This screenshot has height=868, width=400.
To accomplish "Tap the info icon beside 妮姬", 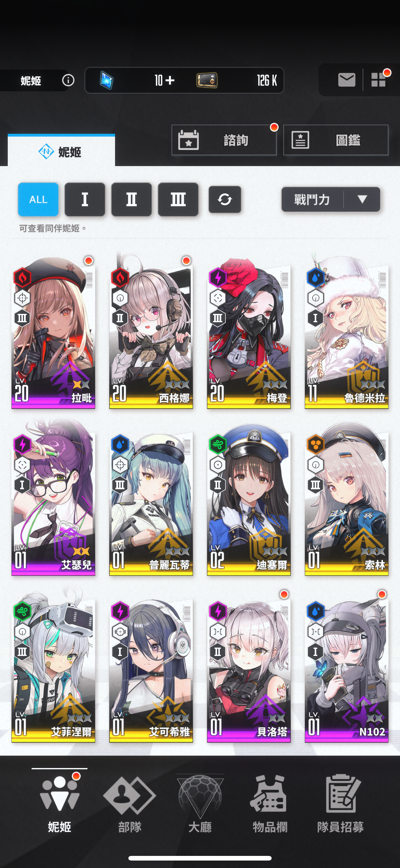I will coord(68,80).
